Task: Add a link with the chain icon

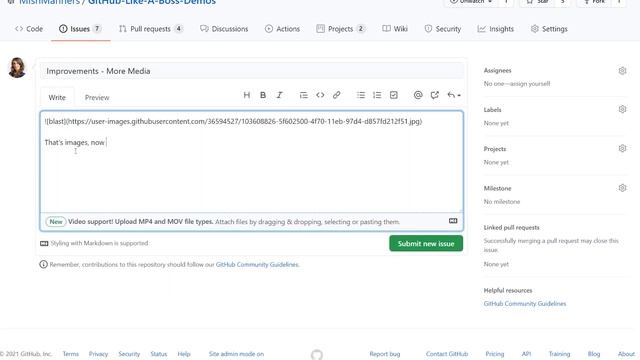Action: 336,95
